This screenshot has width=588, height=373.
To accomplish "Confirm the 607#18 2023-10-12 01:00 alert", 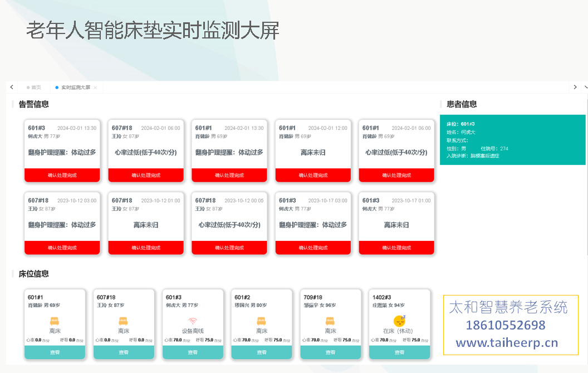I will point(146,248).
